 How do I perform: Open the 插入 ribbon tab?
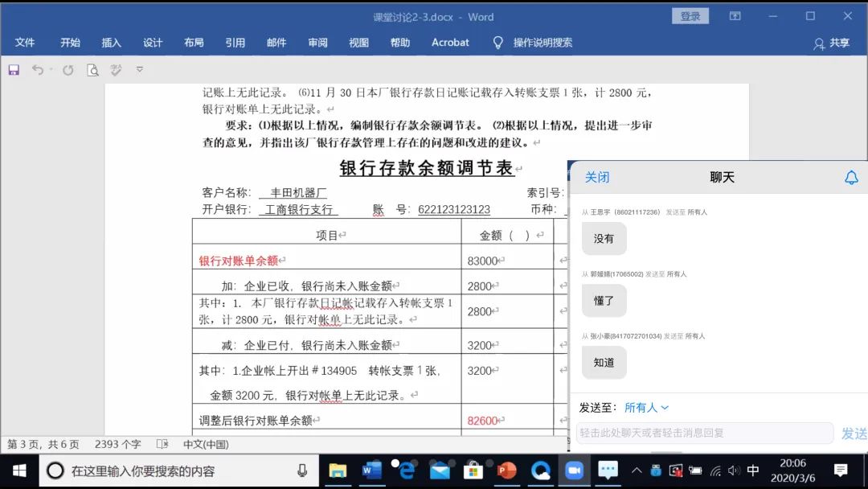point(111,43)
